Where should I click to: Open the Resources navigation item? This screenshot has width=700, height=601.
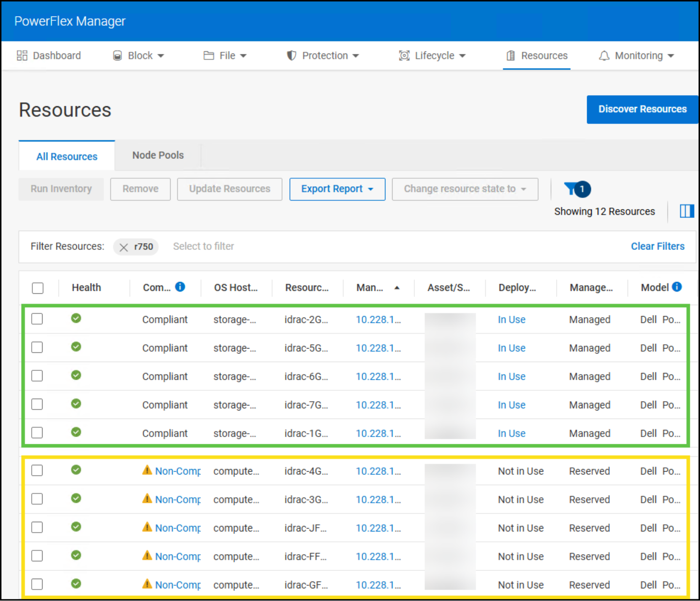coord(537,56)
